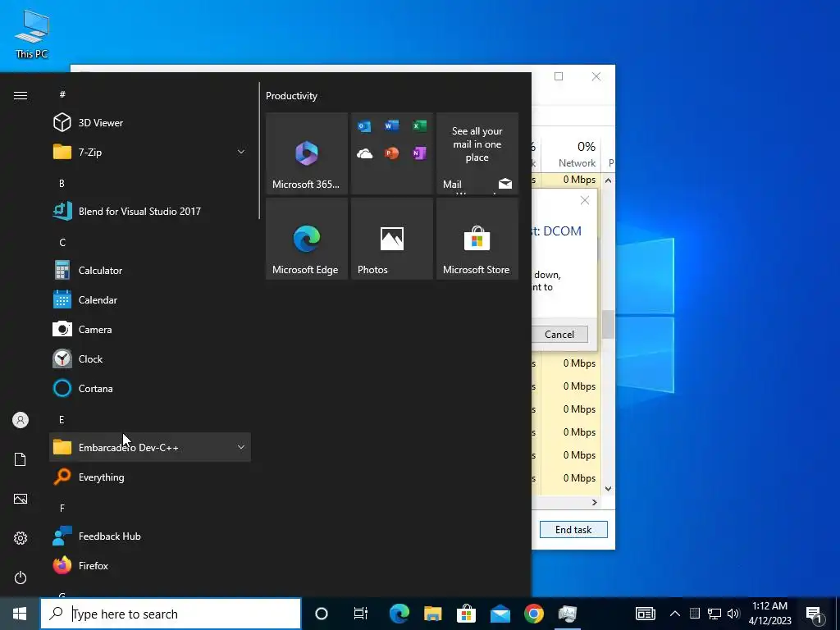Expand the 7-Zip folder chevron
This screenshot has height=630, width=840.
click(241, 152)
